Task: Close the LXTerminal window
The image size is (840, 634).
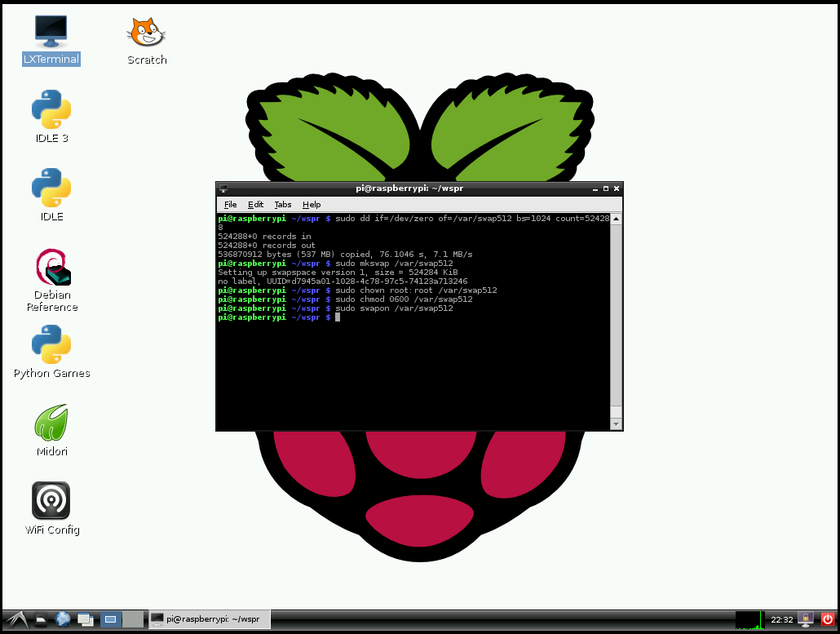Action: pyautogui.click(x=617, y=188)
